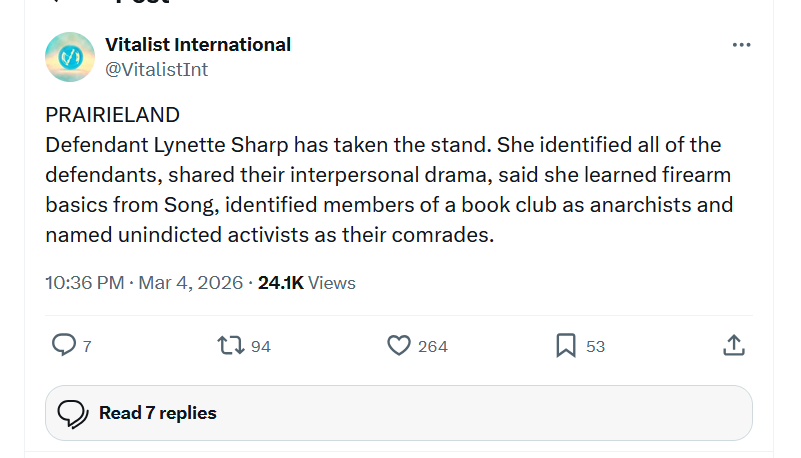
Task: Bookmark this post with the bookmark icon
Action: click(x=566, y=345)
